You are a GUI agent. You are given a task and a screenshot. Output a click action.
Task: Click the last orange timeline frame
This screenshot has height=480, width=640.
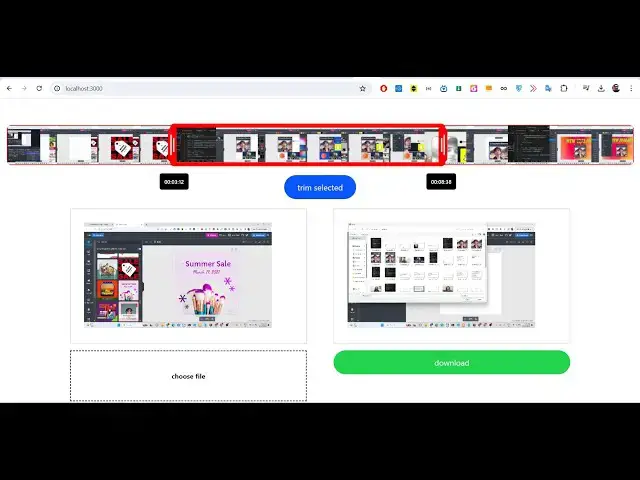click(616, 145)
